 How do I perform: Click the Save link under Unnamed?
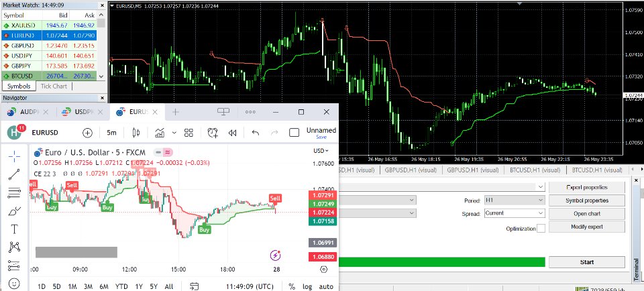pyautogui.click(x=321, y=137)
